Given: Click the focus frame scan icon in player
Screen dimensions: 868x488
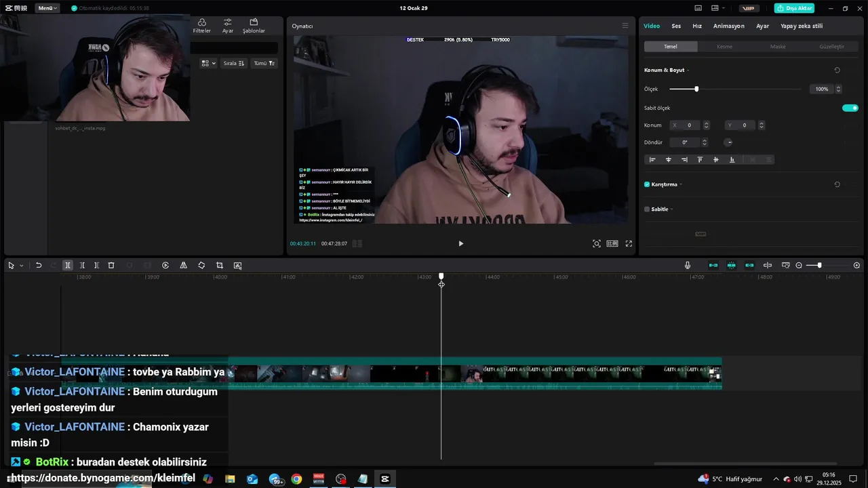Looking at the screenshot, I should click(x=597, y=243).
